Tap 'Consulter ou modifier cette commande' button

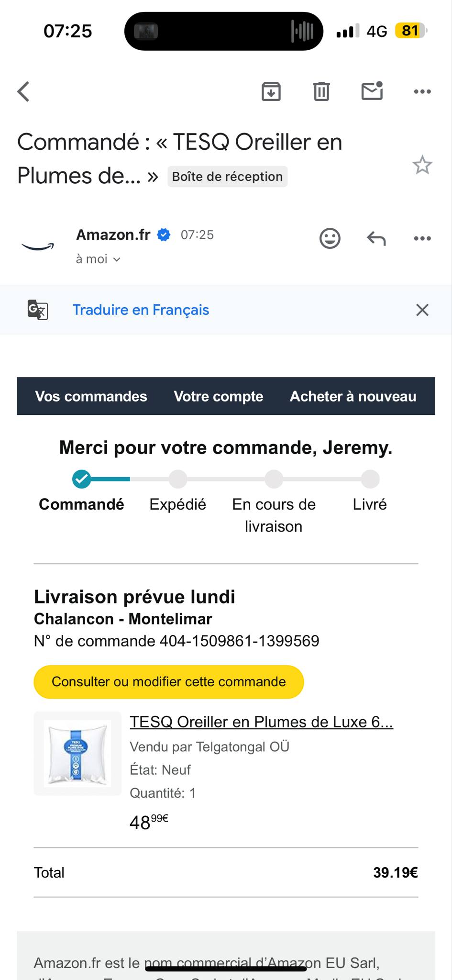click(169, 682)
